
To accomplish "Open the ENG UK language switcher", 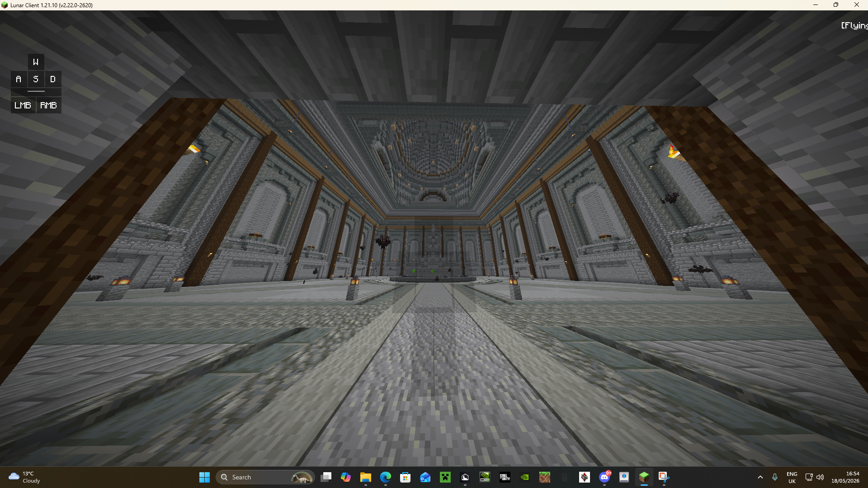I will 792,477.
